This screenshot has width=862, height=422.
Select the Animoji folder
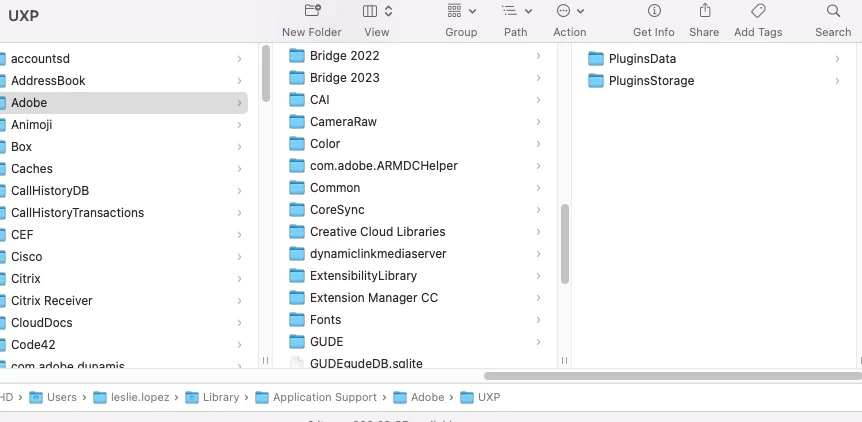tap(124, 125)
